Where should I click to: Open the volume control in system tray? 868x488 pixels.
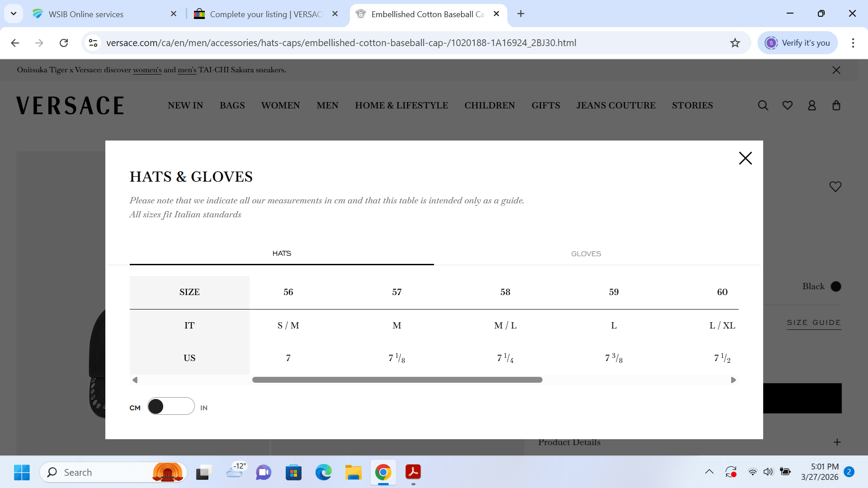click(768, 472)
